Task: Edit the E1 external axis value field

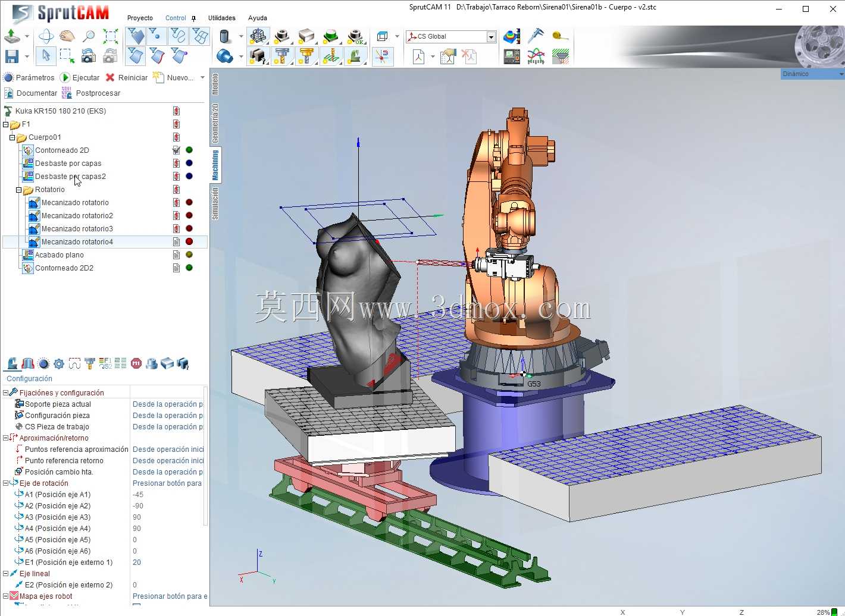Action: pos(168,562)
